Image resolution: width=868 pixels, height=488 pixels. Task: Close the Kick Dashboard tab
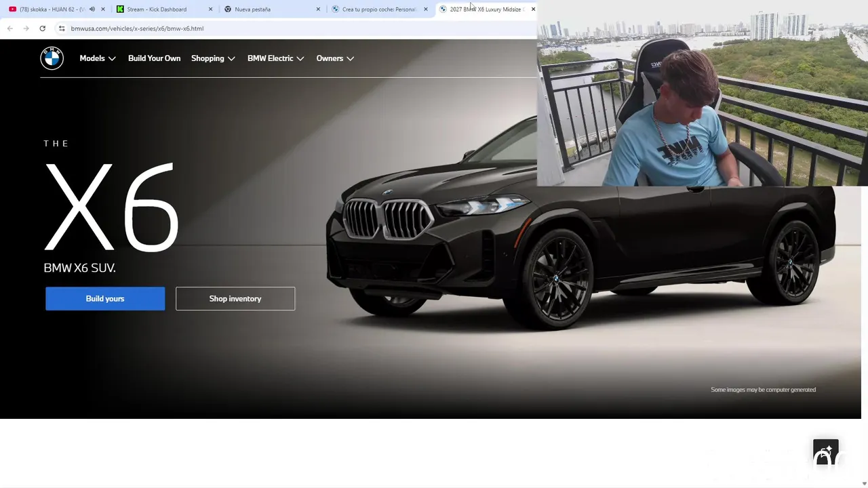pos(210,9)
